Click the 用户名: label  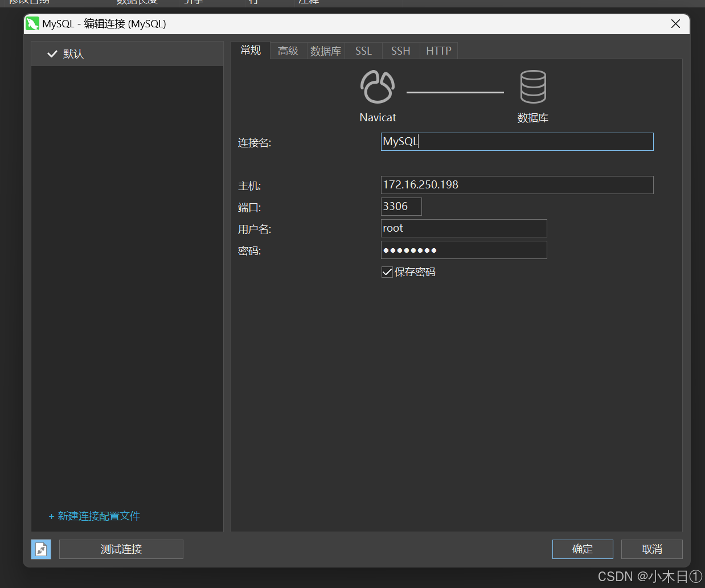255,229
